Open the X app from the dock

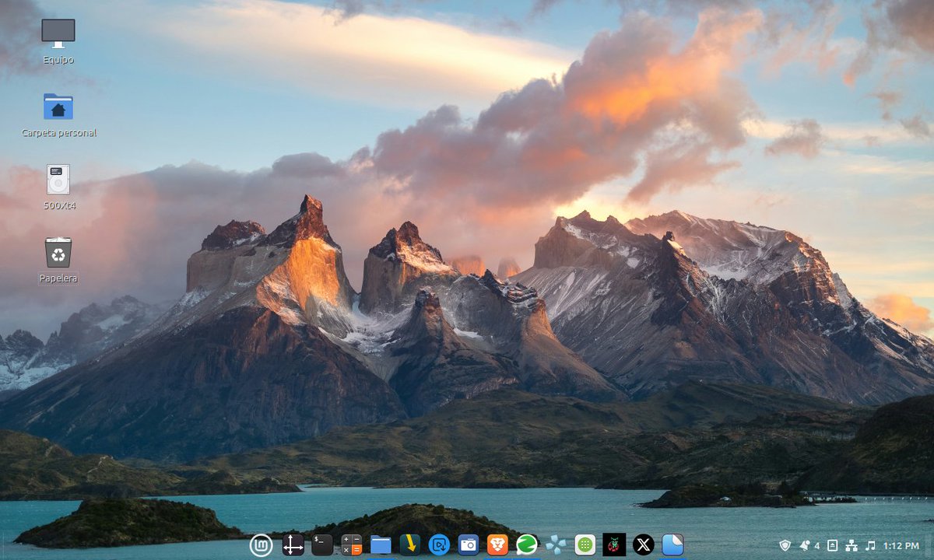pos(643,544)
